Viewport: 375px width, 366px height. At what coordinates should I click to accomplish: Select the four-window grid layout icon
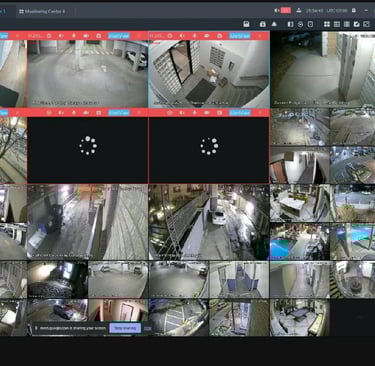coord(327,24)
